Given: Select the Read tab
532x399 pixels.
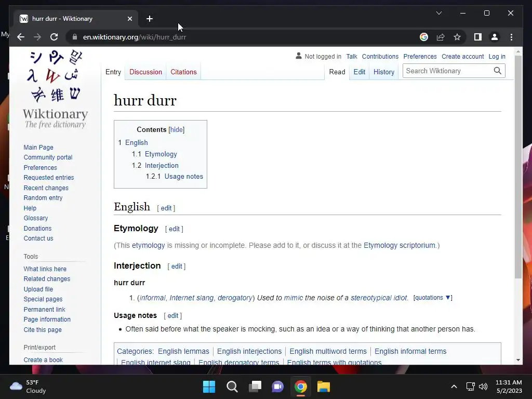Looking at the screenshot, I should pyautogui.click(x=337, y=72).
